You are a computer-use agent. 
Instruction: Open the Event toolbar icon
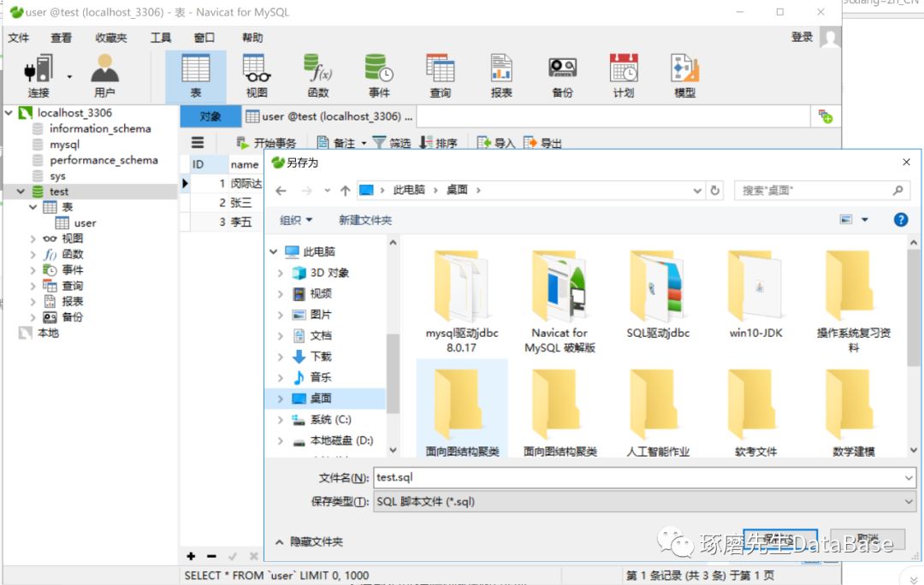click(x=379, y=75)
